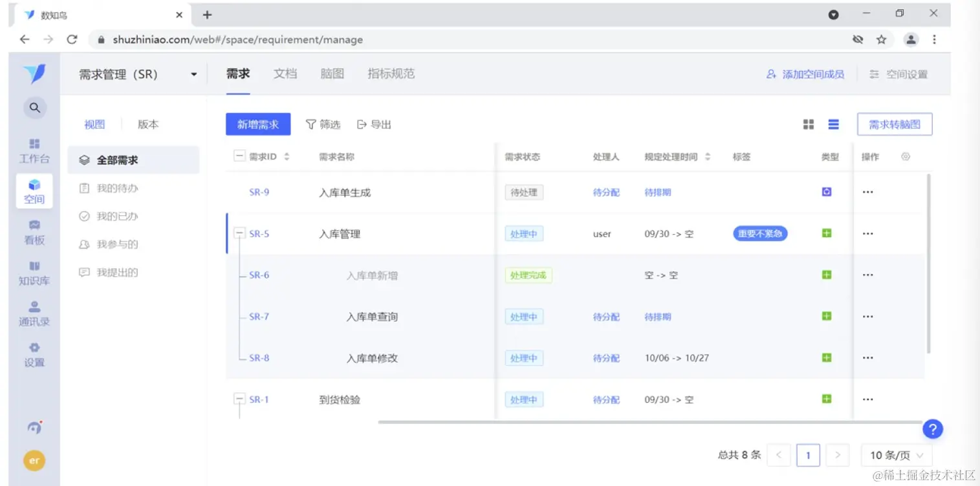Click green type icon for SR-5
This screenshot has height=486, width=980.
tap(827, 233)
